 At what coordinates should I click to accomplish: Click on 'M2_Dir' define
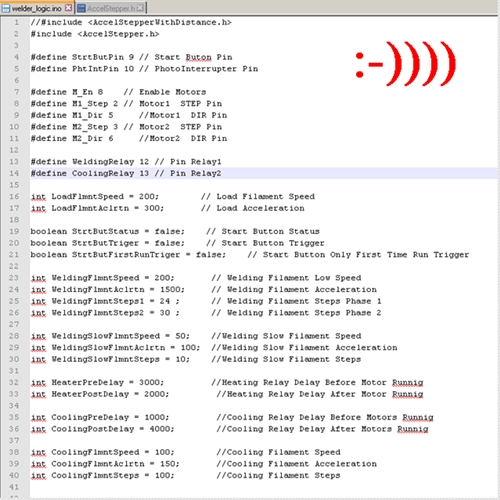tap(87, 139)
